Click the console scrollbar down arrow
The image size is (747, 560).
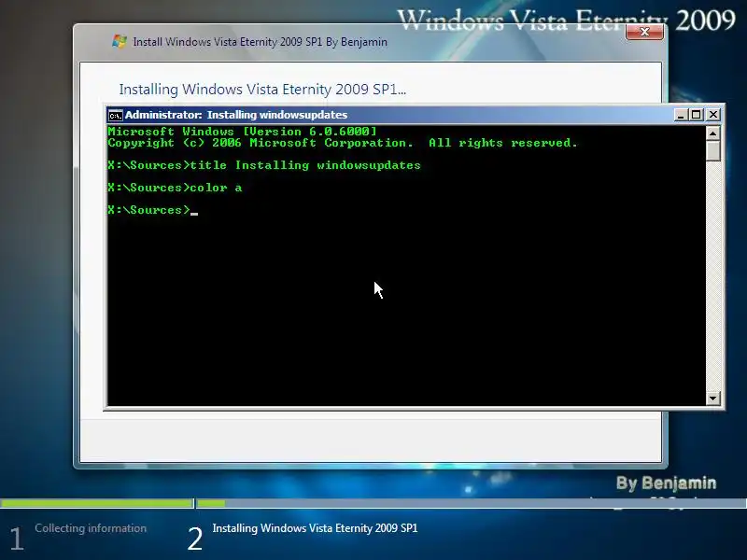pyautogui.click(x=712, y=399)
